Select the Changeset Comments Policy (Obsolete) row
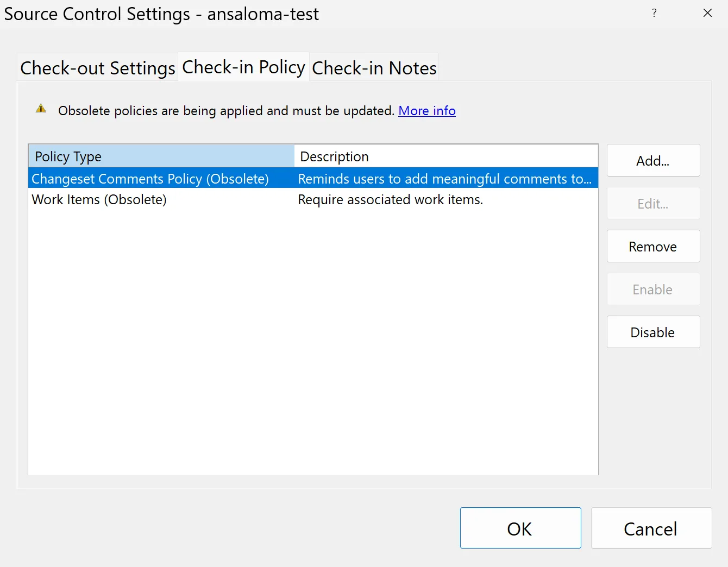 (150, 179)
